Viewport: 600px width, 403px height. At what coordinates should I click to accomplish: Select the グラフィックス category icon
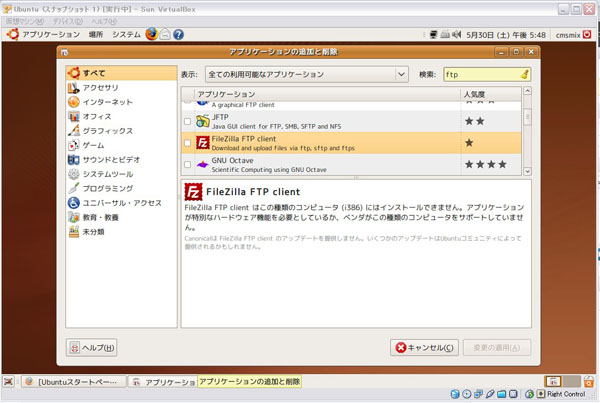(x=73, y=131)
